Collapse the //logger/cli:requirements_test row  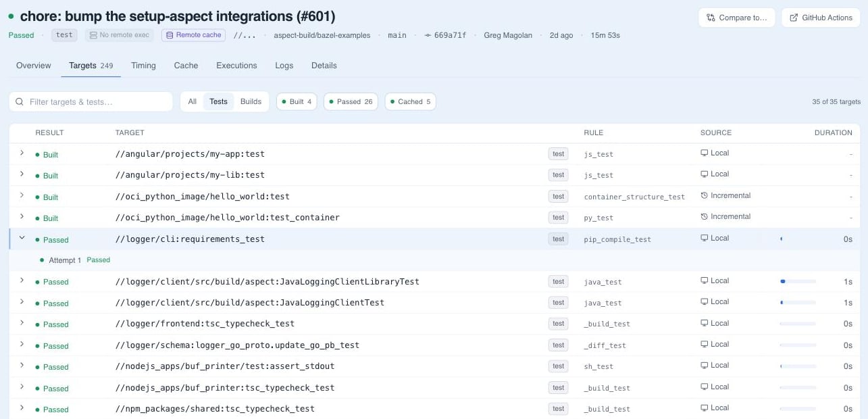coord(22,239)
